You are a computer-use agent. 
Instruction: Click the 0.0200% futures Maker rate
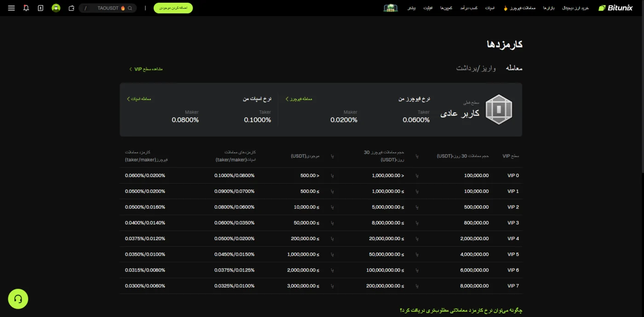344,120
